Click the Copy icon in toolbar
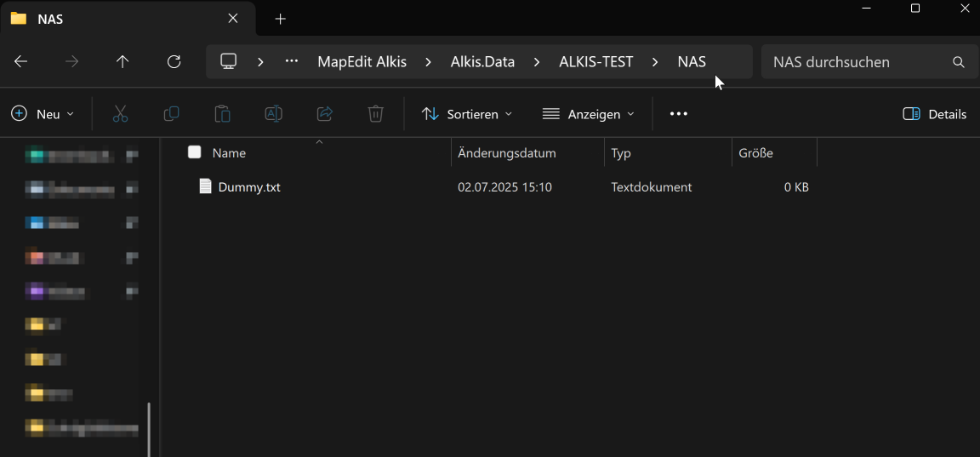980x457 pixels. click(x=171, y=114)
